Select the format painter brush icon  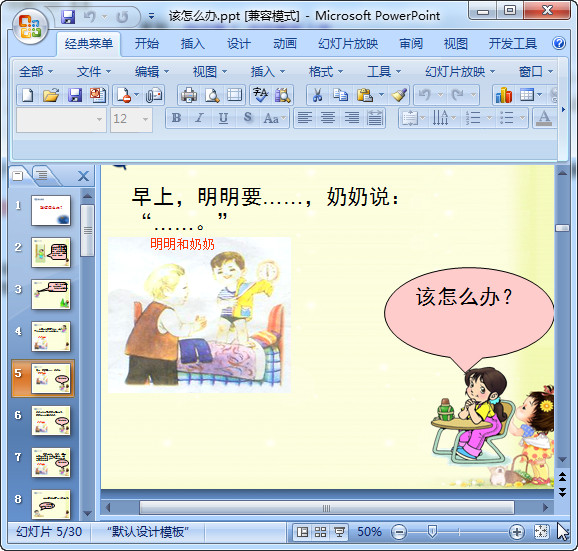[x=399, y=95]
